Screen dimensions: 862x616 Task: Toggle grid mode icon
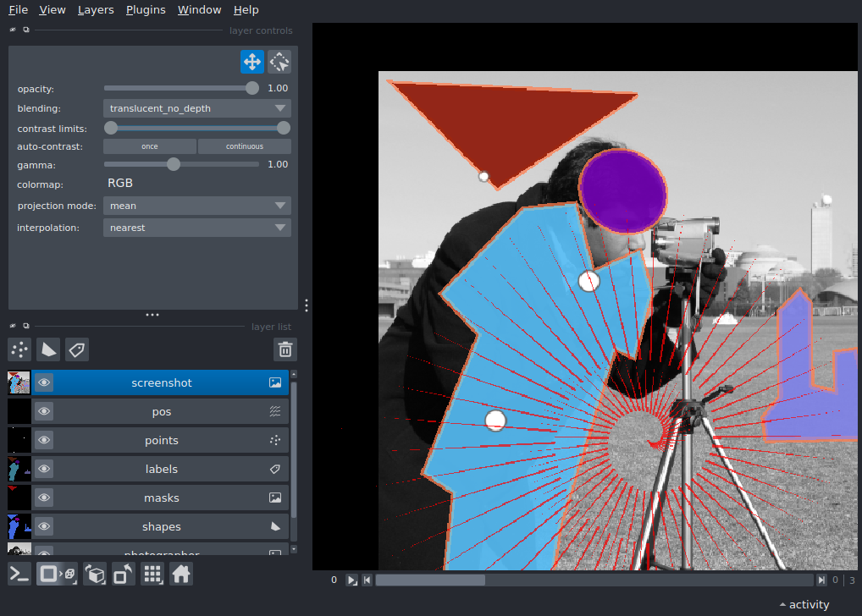152,574
